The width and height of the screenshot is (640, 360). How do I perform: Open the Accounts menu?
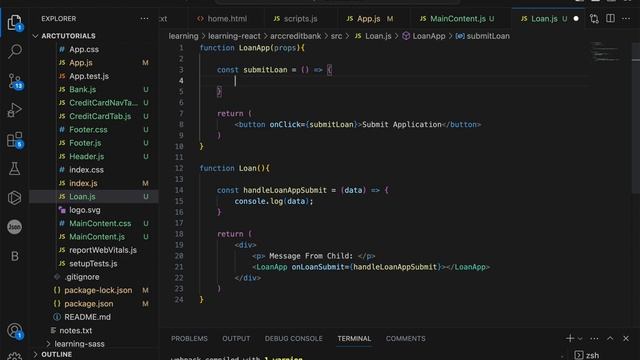(15, 331)
